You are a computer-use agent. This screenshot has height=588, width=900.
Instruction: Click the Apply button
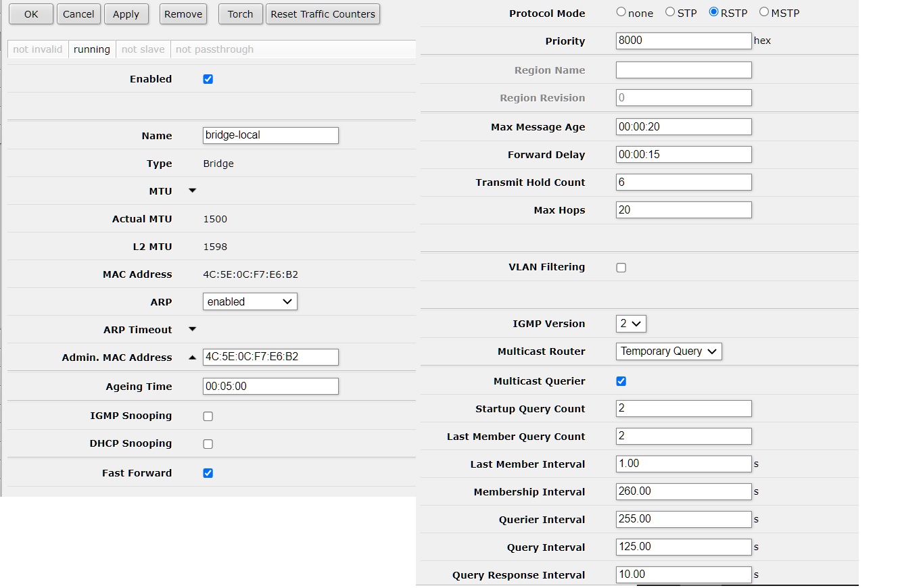click(x=126, y=14)
